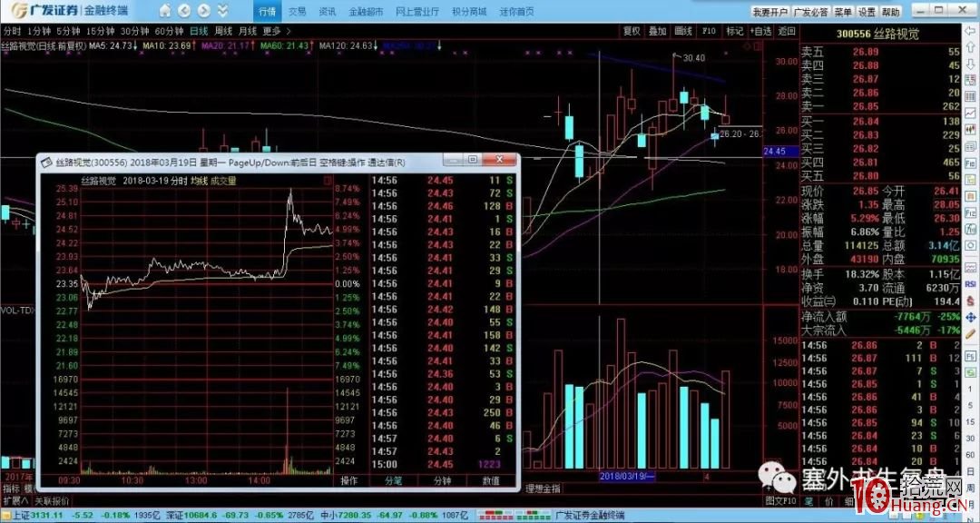Click the 标记 mark button
This screenshot has height=523, width=980.
click(734, 31)
